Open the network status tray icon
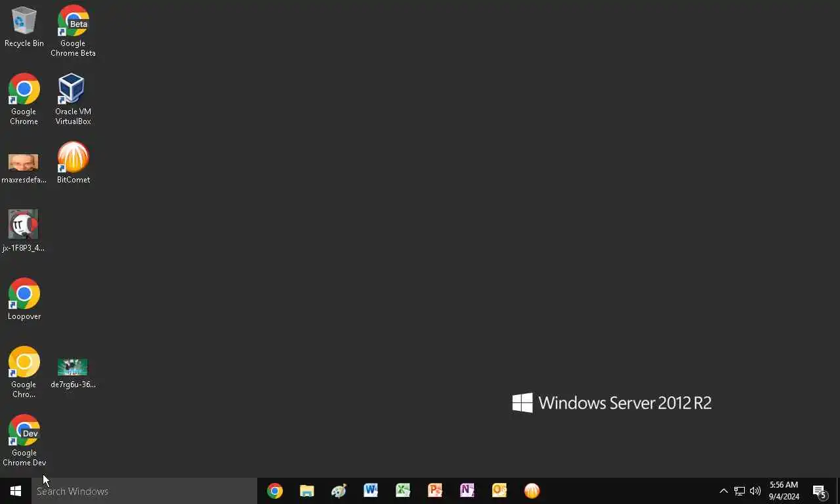This screenshot has width=840, height=504. pos(740,491)
